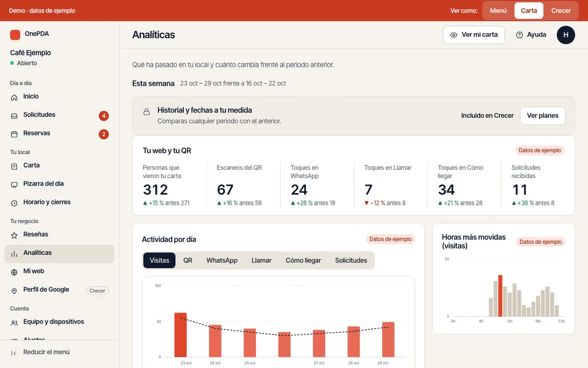588x368 pixels.
Task: Click the Perfil de Google pin icon
Action: pos(14,290)
